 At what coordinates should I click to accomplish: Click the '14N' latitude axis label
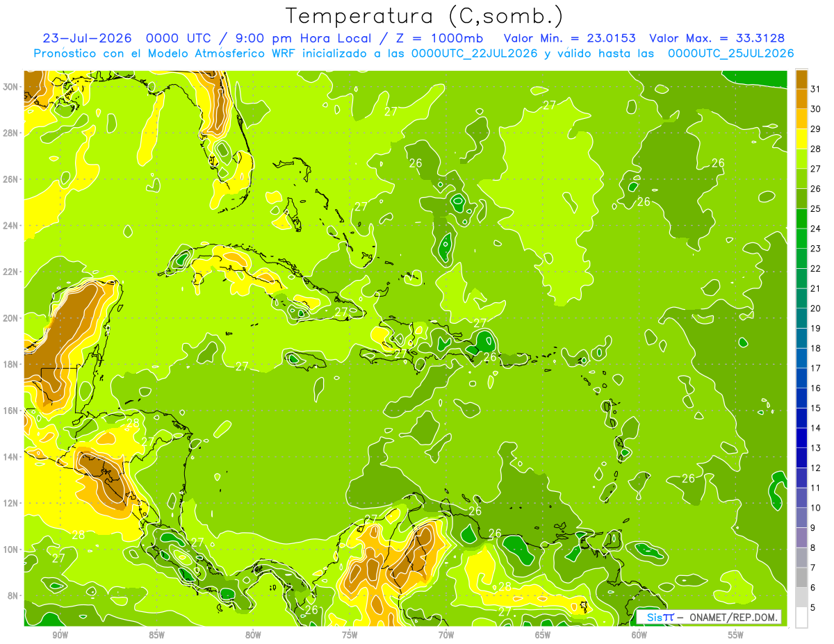(x=11, y=457)
